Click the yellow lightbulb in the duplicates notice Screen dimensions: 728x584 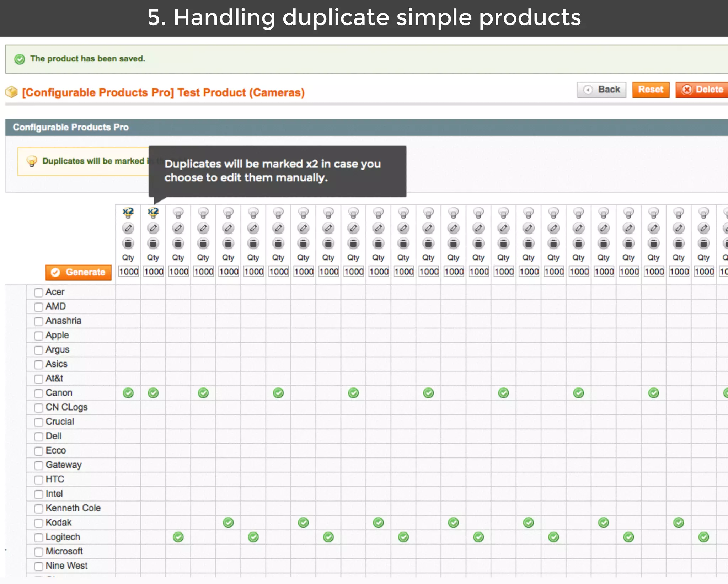tap(32, 161)
